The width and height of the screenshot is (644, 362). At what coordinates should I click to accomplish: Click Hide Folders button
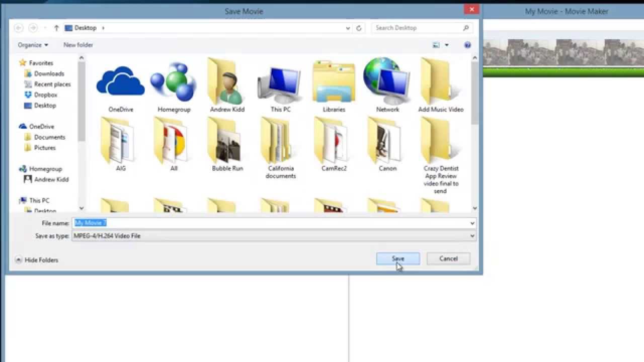[37, 260]
